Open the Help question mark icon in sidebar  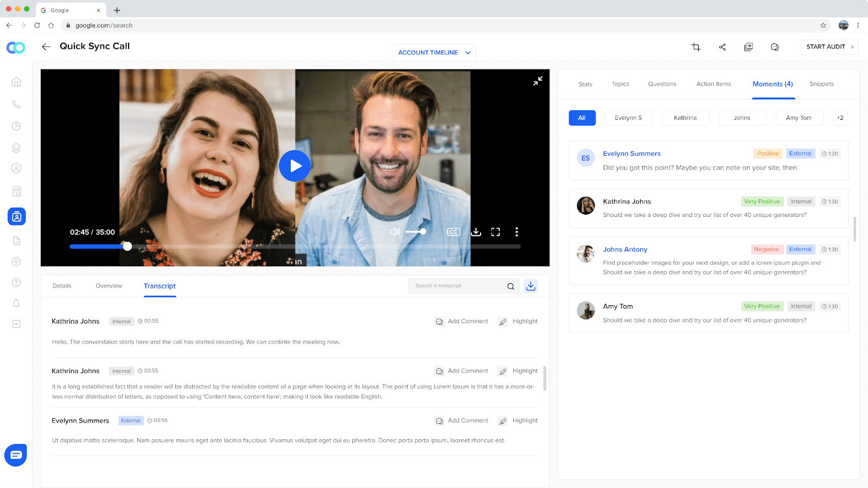click(x=16, y=282)
